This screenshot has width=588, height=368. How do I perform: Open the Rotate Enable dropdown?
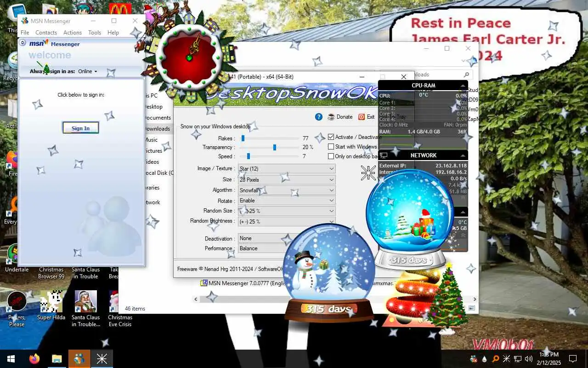tap(287, 201)
